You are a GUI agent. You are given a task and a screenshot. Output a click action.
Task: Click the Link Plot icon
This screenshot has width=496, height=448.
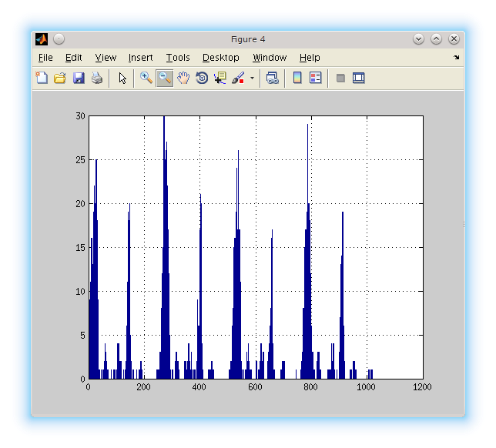pyautogui.click(x=273, y=78)
